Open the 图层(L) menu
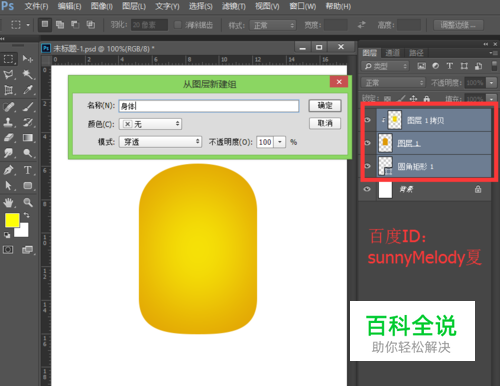This screenshot has width=500, height=386. point(134,6)
